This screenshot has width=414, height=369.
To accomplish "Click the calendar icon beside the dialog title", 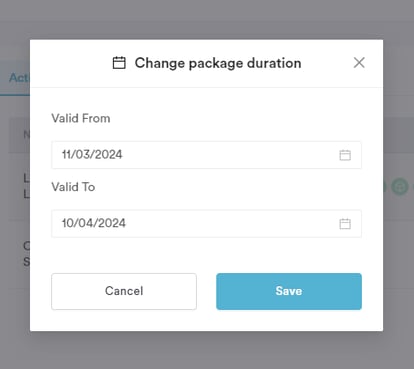I will [x=119, y=63].
